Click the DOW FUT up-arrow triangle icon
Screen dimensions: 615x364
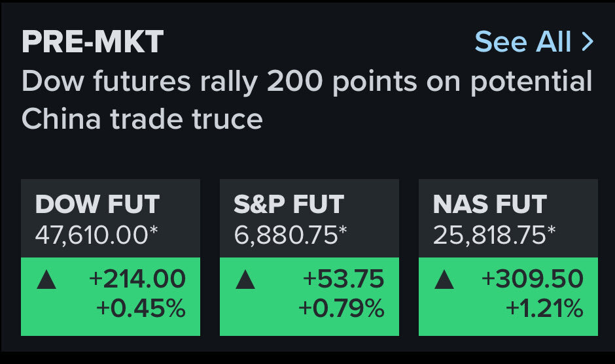(x=46, y=280)
